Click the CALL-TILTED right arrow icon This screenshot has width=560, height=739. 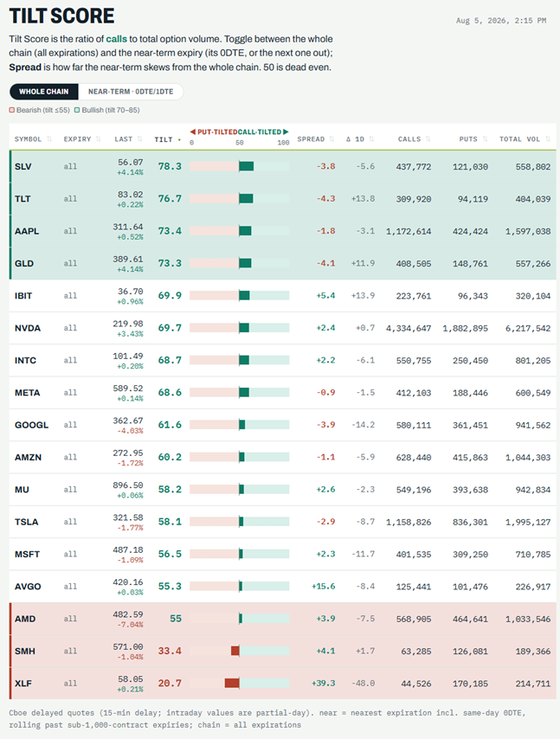pos(286,132)
